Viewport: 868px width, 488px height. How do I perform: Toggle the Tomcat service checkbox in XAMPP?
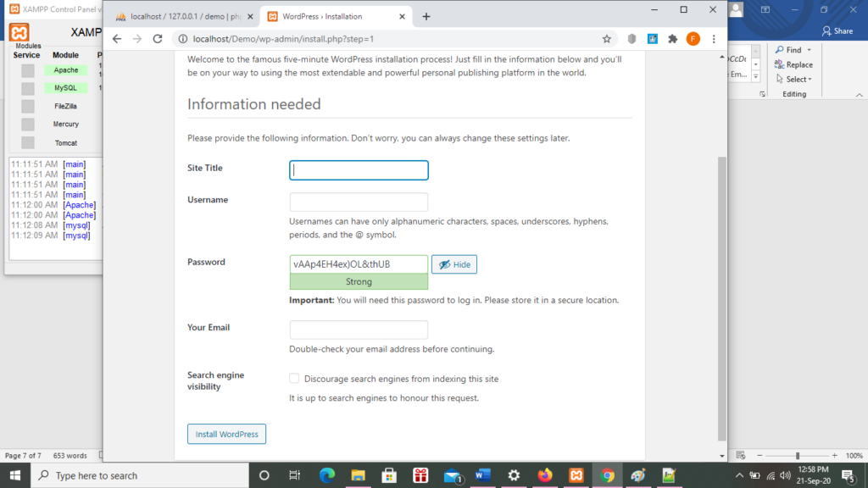click(x=28, y=142)
